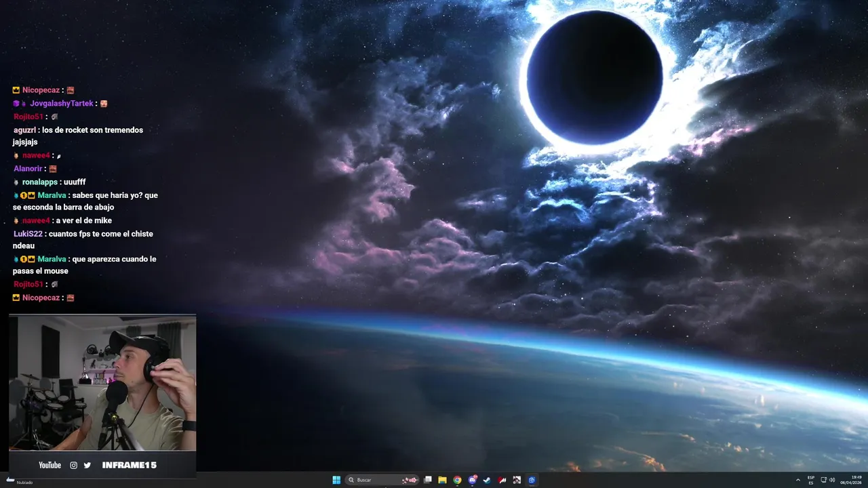Open the checkered app icon in taskbar
Image resolution: width=868 pixels, height=488 pixels.
517,480
